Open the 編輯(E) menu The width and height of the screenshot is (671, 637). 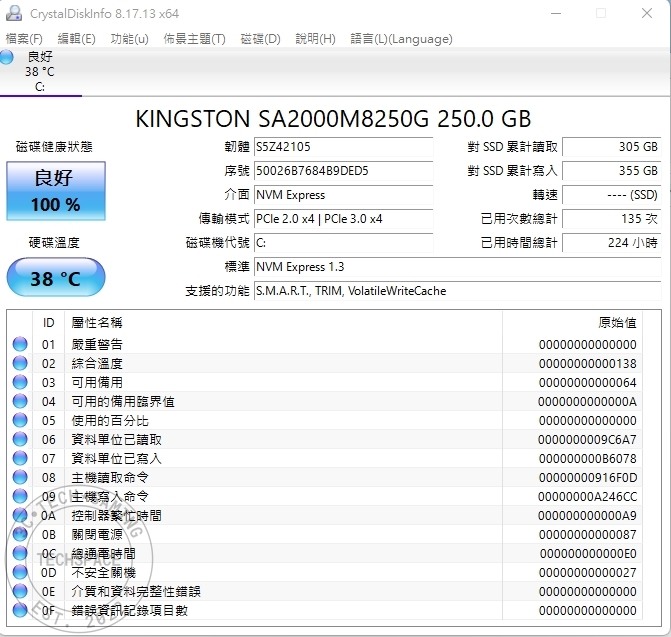coord(77,39)
